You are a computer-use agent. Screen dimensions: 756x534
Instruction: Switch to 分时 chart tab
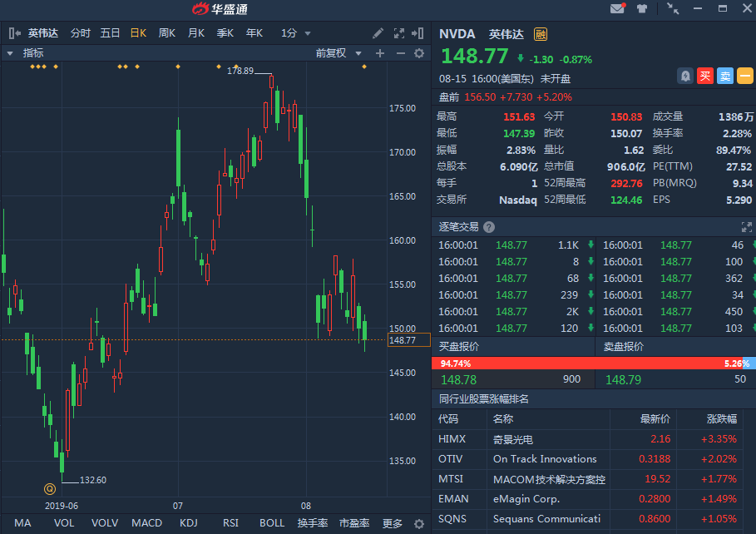(81, 33)
